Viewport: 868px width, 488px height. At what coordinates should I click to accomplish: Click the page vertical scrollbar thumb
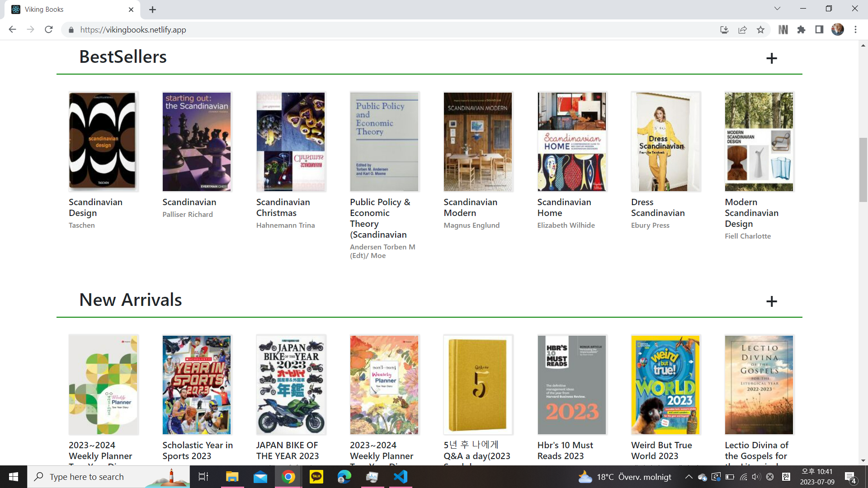point(863,169)
